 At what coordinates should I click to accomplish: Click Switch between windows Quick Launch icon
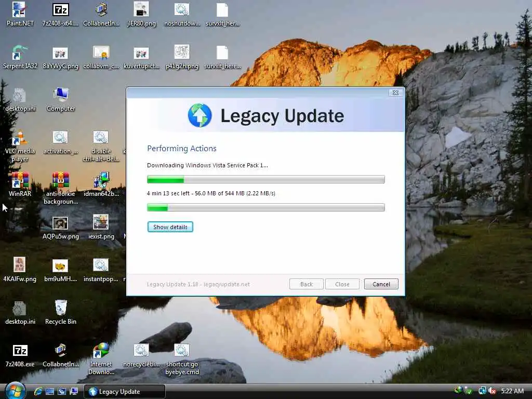62,391
